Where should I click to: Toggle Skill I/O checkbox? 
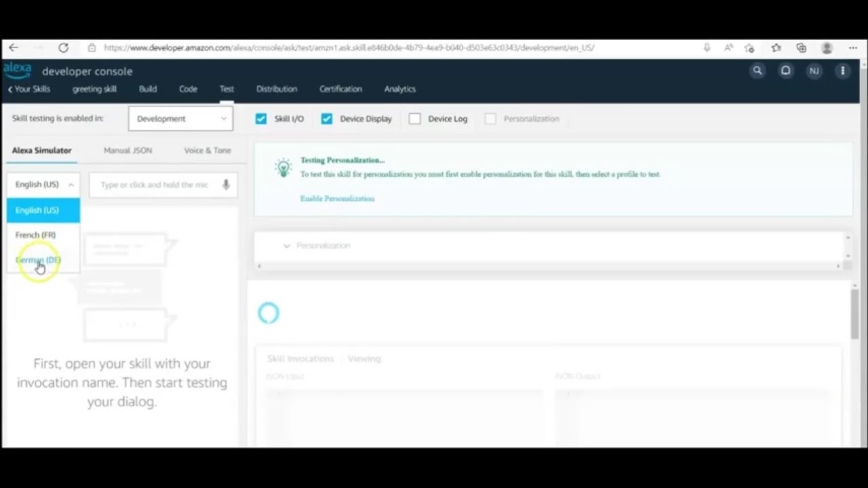click(x=261, y=119)
